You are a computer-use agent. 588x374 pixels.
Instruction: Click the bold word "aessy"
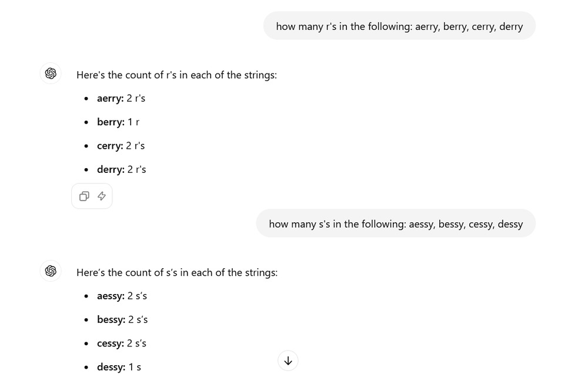click(x=110, y=296)
